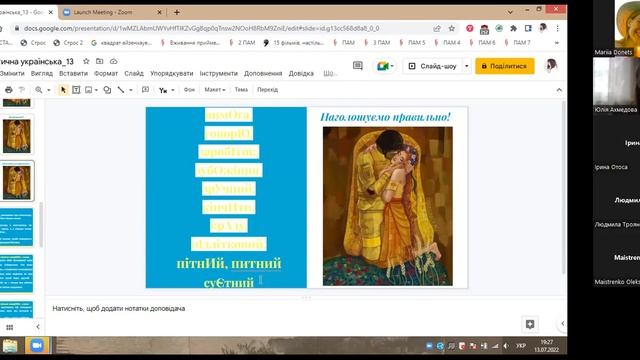Open the ПАМ 5 bookmark
This screenshot has height=360, width=640.
[413, 42]
